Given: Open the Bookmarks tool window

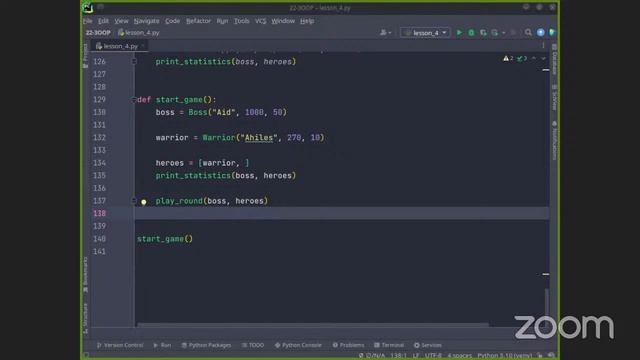Looking at the screenshot, I should tap(85, 274).
